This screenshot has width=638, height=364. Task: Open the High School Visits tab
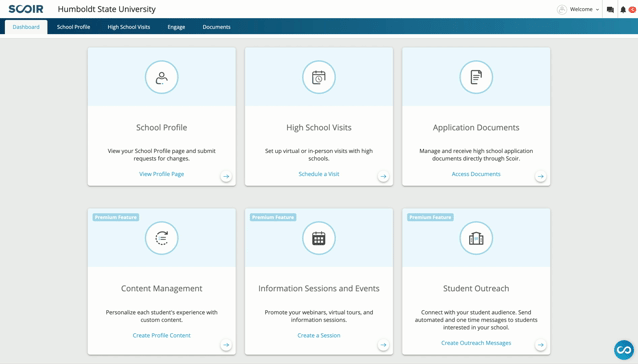click(129, 27)
